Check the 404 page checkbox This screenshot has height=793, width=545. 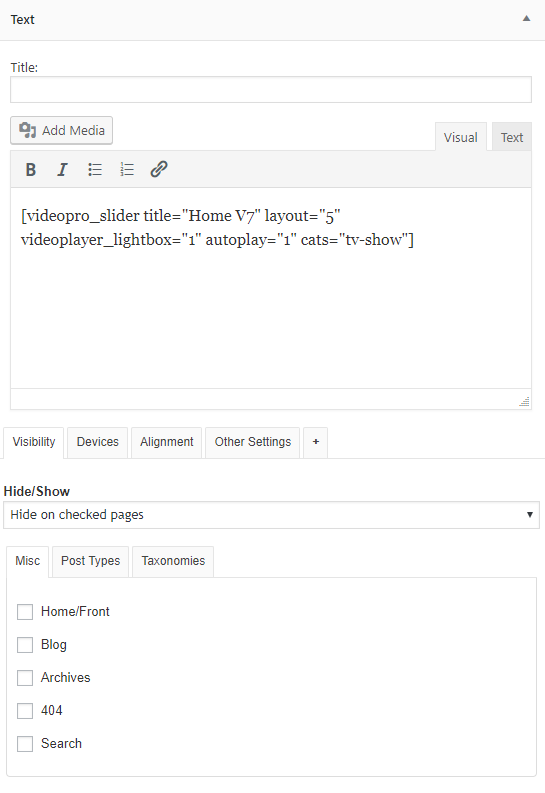[25, 711]
